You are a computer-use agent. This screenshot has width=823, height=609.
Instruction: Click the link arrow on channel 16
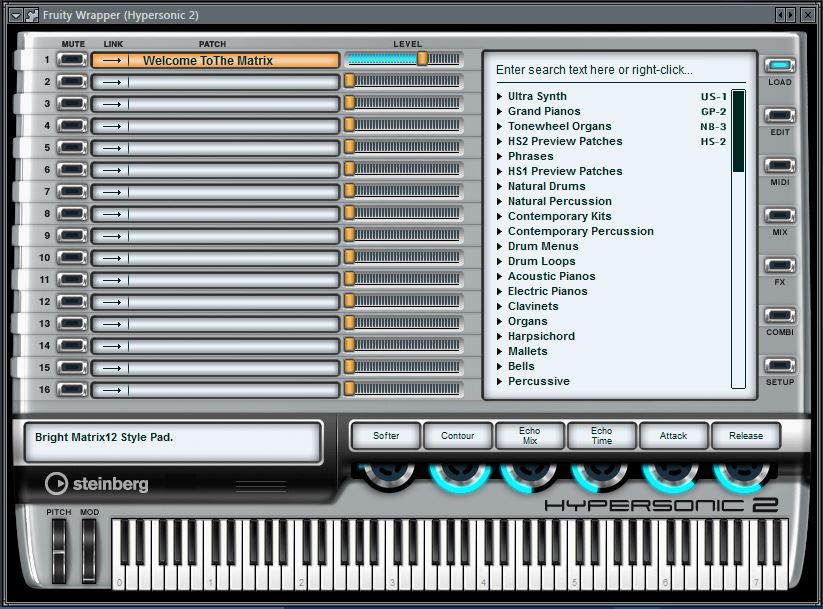[x=111, y=390]
